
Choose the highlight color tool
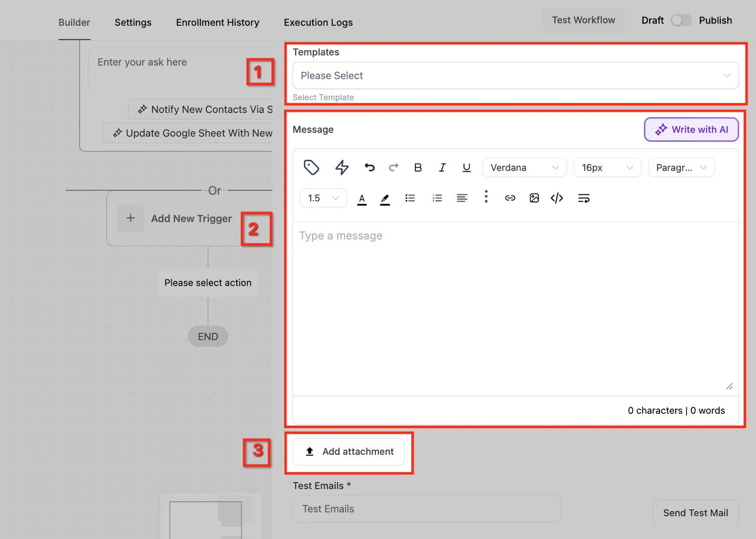point(385,199)
